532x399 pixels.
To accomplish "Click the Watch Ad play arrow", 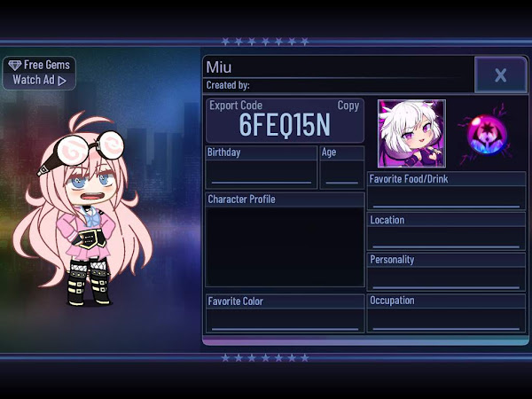I will (x=62, y=81).
